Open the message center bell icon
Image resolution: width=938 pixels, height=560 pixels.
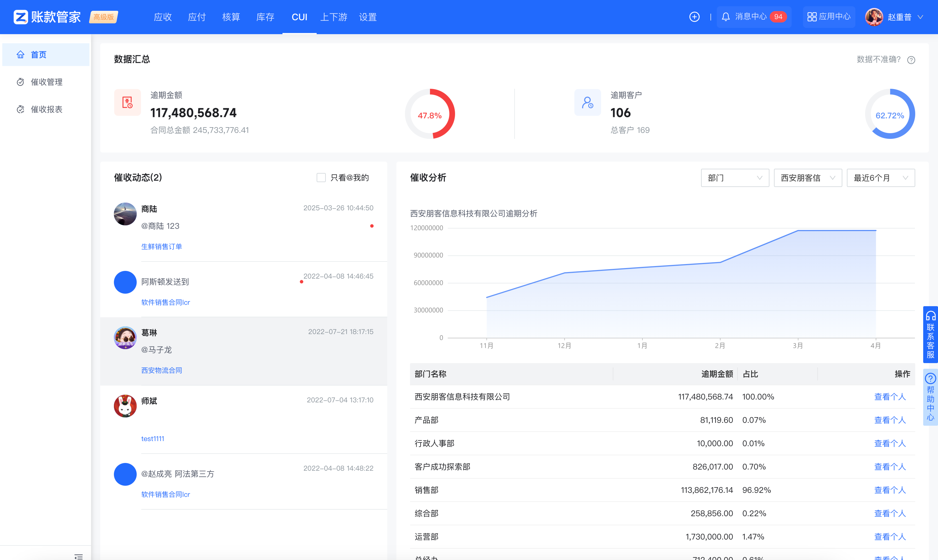pyautogui.click(x=725, y=17)
